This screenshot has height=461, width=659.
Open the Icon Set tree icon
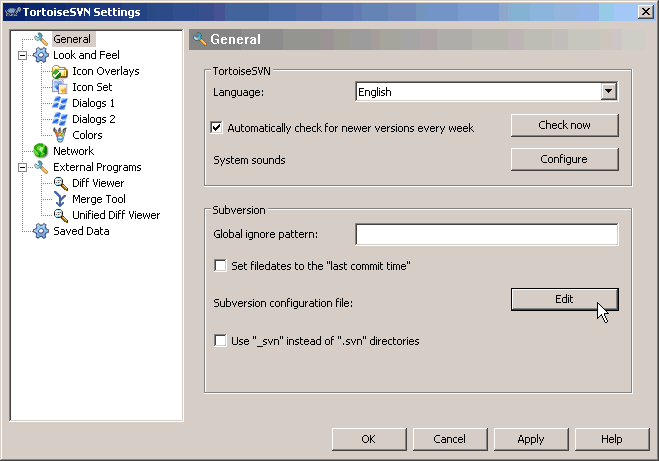(x=60, y=87)
